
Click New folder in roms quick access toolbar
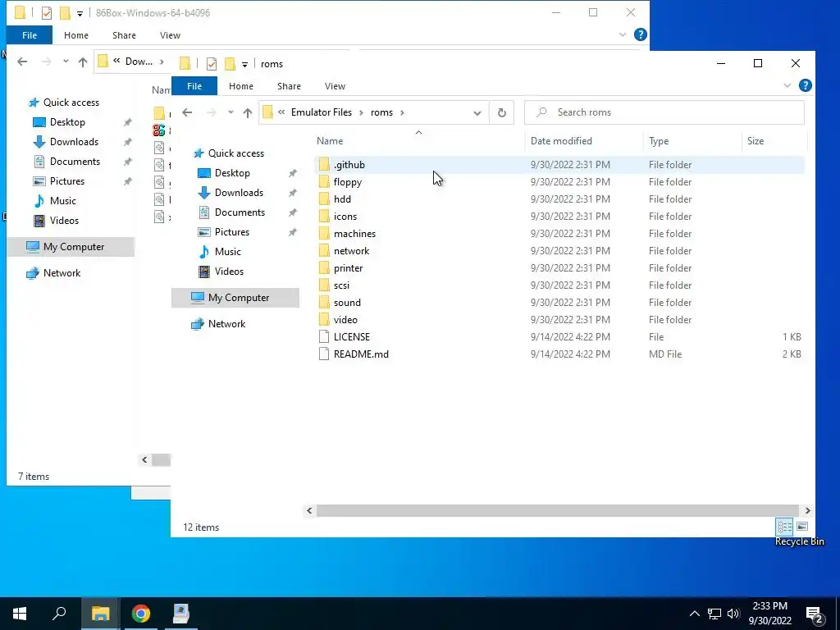(x=230, y=64)
